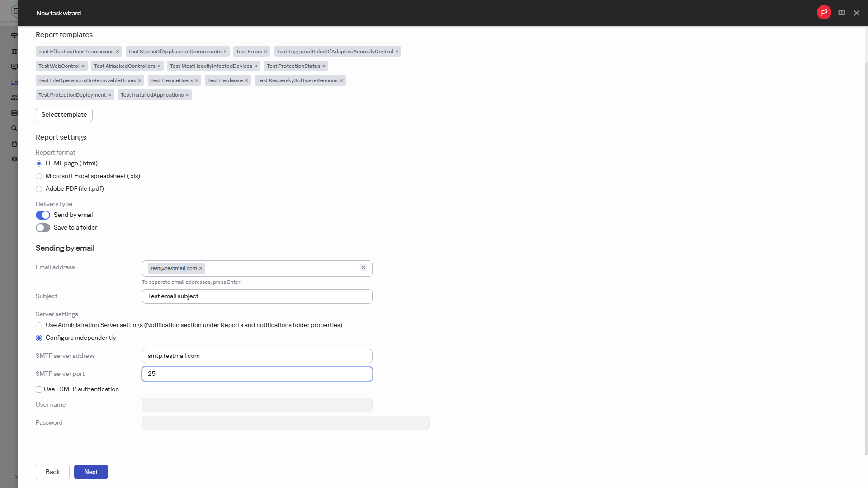
Task: Proceed with the Next button
Action: click(91, 472)
